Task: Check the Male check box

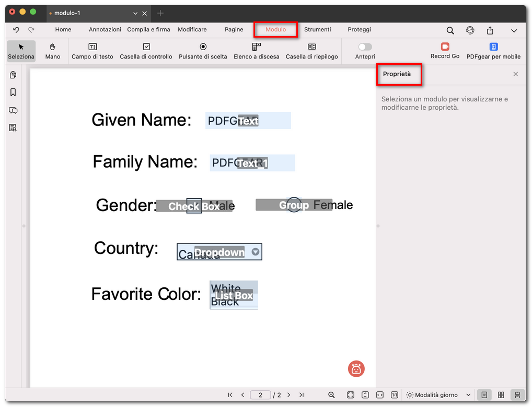Action: coord(194,206)
